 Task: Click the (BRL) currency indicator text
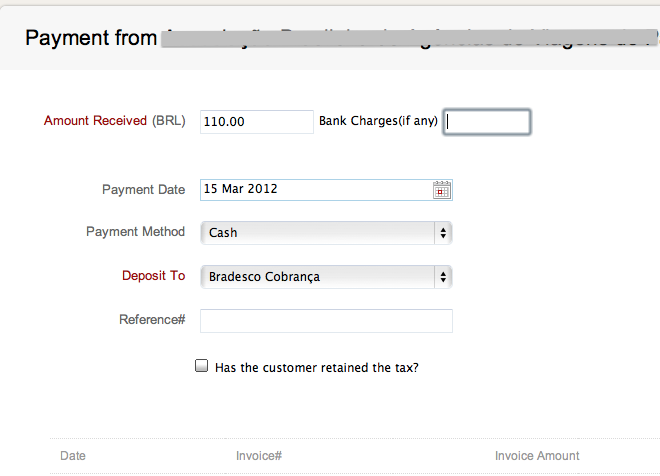pos(168,121)
